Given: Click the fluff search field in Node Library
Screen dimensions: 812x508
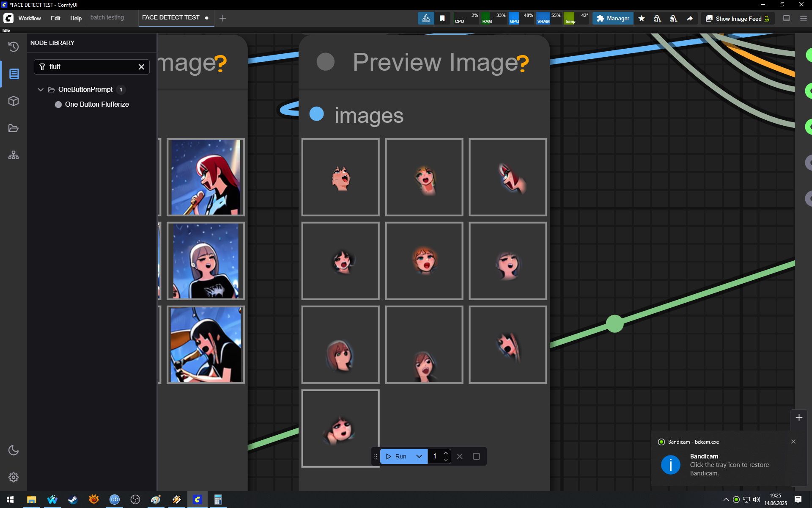Looking at the screenshot, I should click(x=92, y=67).
